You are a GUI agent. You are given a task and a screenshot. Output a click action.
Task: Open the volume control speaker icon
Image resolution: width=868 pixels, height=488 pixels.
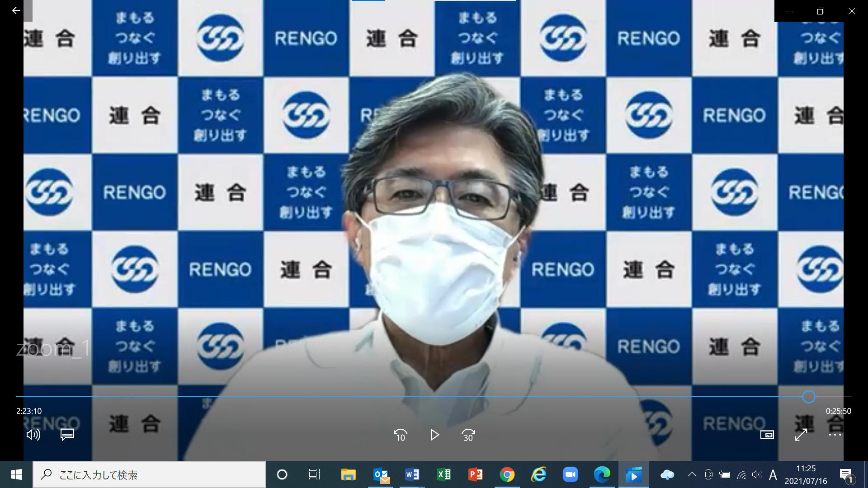click(33, 435)
